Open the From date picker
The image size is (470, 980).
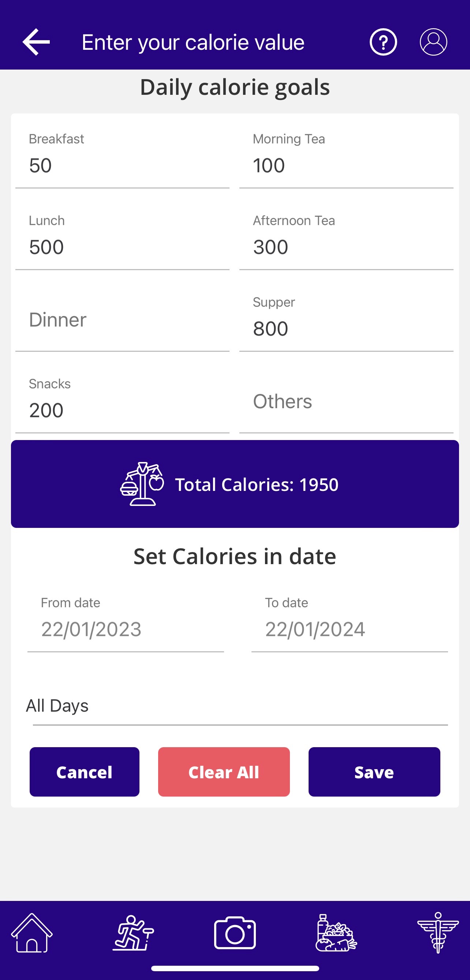click(126, 629)
